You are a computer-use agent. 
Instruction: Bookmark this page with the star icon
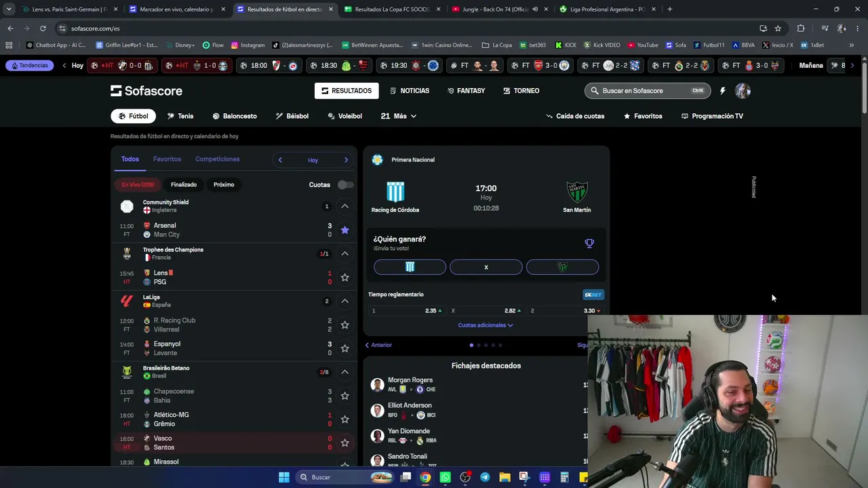click(x=778, y=28)
